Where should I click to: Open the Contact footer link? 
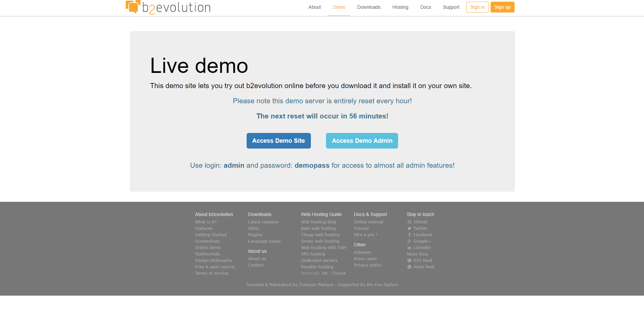256,265
